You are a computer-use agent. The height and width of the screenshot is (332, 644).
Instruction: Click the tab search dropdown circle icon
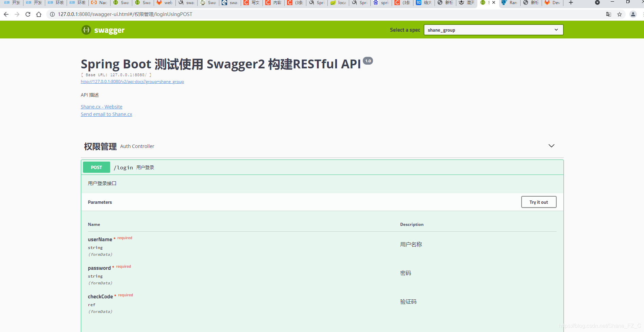point(597,3)
